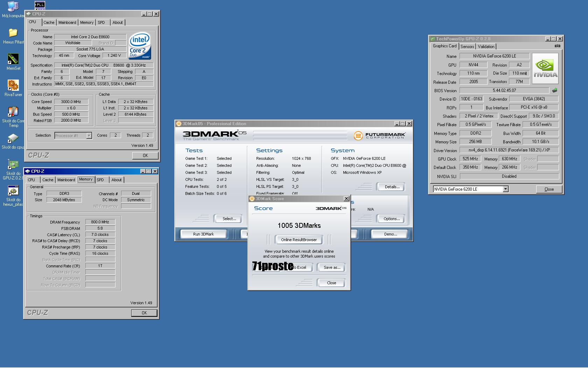Image resolution: width=588 pixels, height=368 pixels.
Task: Open the GPU-Z 0.2.8 shortcut icon
Action: pyautogui.click(x=13, y=164)
